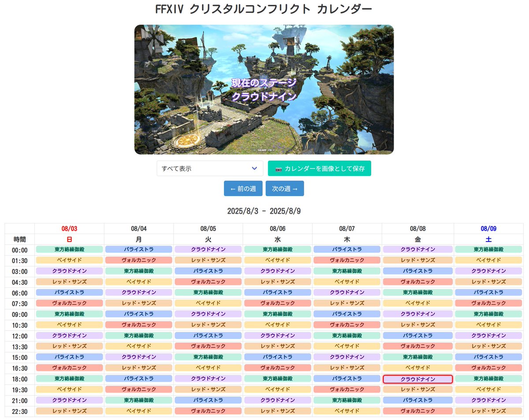Click the highlighted クラウドナイン cell Friday 18:00
529x420 pixels.
(418, 379)
